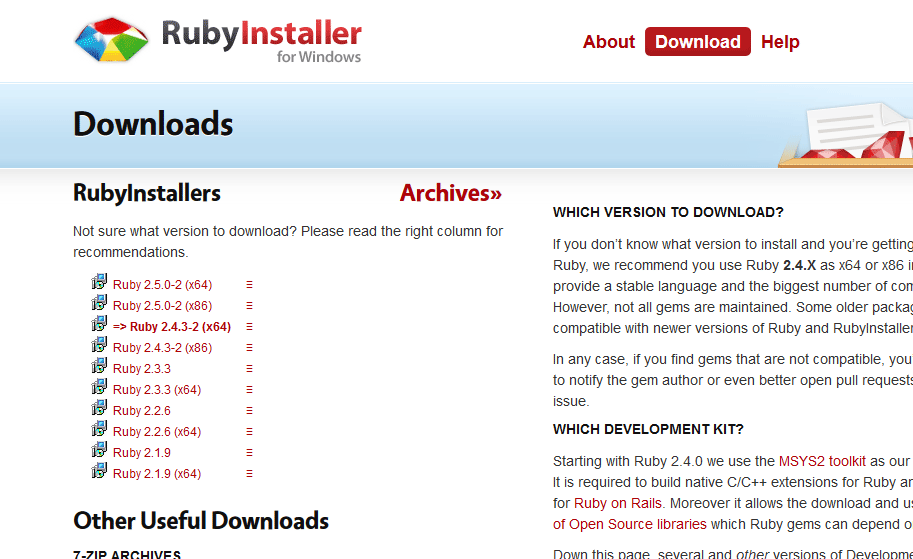Click the documents and rubies header image
Image resolution: width=913 pixels, height=559 pixels.
845,135
